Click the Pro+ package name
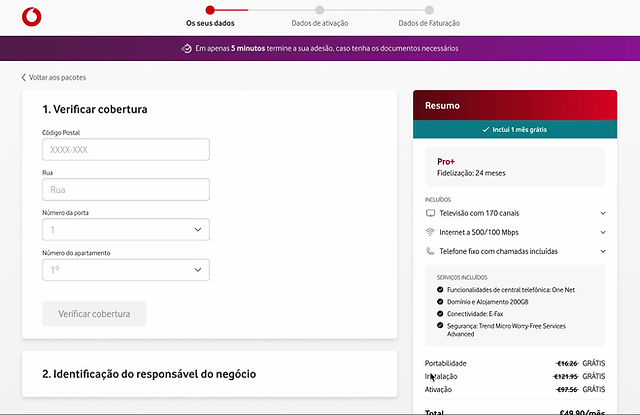 coord(446,162)
